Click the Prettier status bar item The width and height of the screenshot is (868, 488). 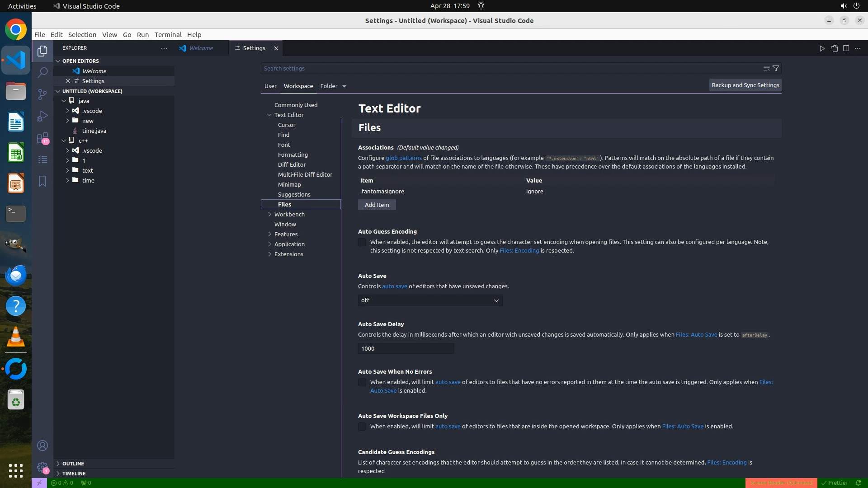835,483
